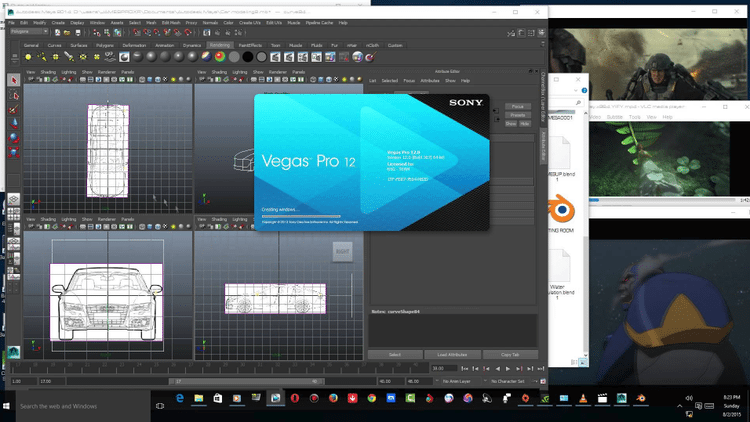
Task: Select the arrow Select tool in Maya toolbox
Action: tap(14, 80)
